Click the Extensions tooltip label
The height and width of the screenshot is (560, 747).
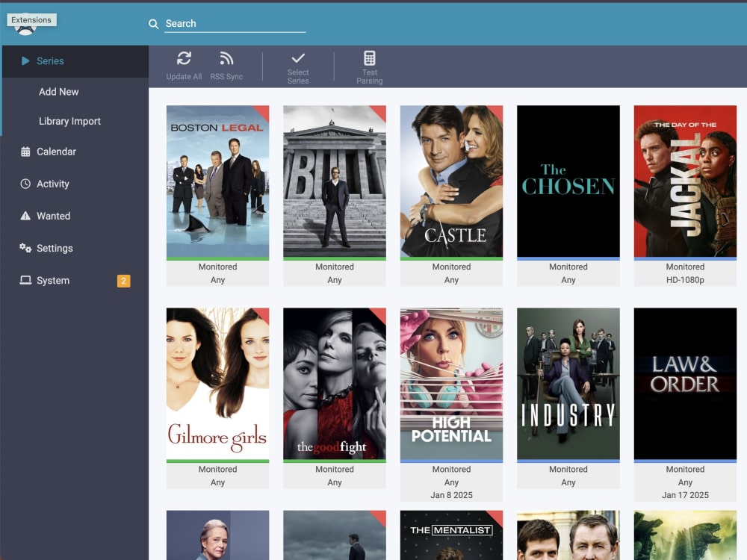click(31, 20)
